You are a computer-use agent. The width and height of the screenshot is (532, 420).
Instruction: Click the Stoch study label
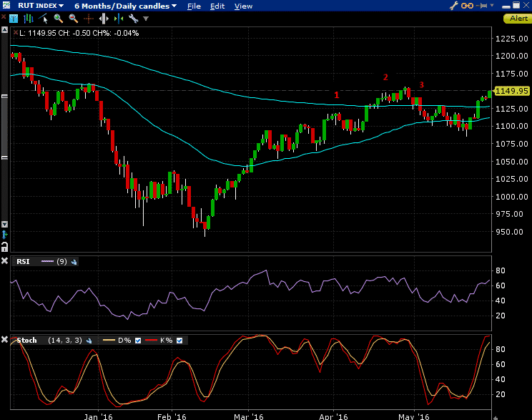tap(26, 340)
